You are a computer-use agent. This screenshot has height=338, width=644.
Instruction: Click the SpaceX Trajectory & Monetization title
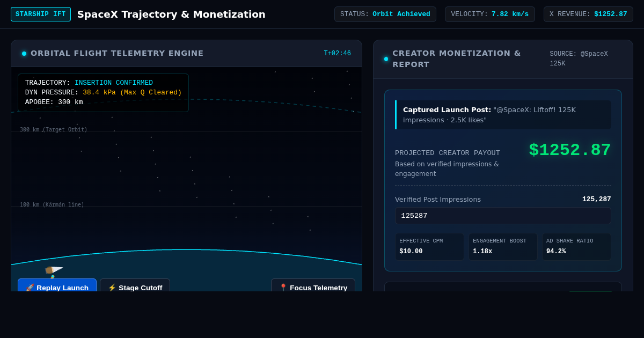(x=171, y=14)
